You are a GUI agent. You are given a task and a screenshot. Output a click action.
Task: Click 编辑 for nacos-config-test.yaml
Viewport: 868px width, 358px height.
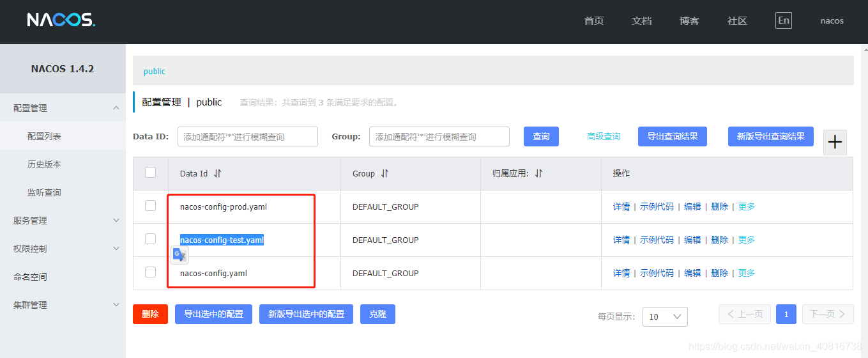click(692, 240)
